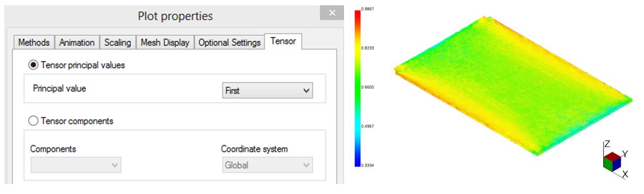Screen dimensions: 644x194
Task: Click the legend value 0.4967
Action: click(x=368, y=126)
